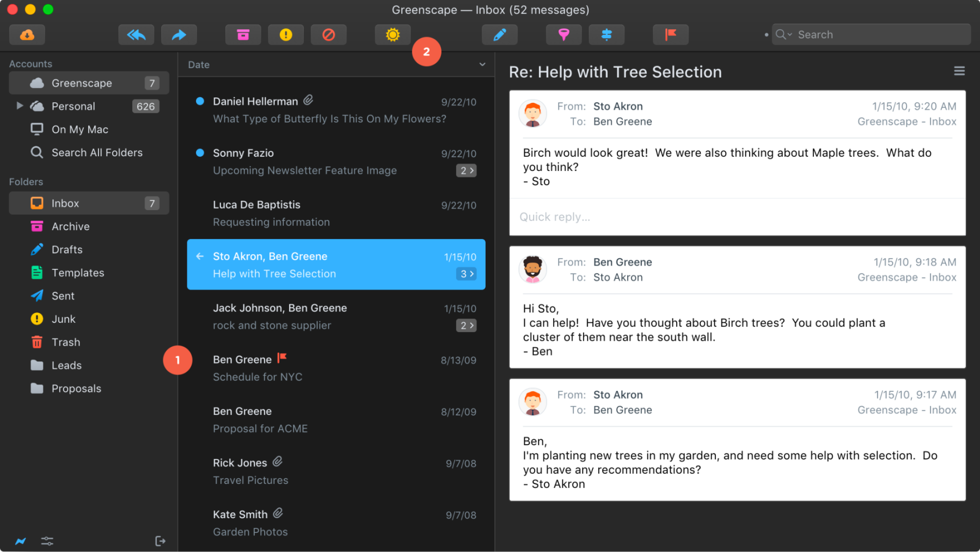Click Quick reply input field
The width and height of the screenshot is (980, 552).
(739, 216)
